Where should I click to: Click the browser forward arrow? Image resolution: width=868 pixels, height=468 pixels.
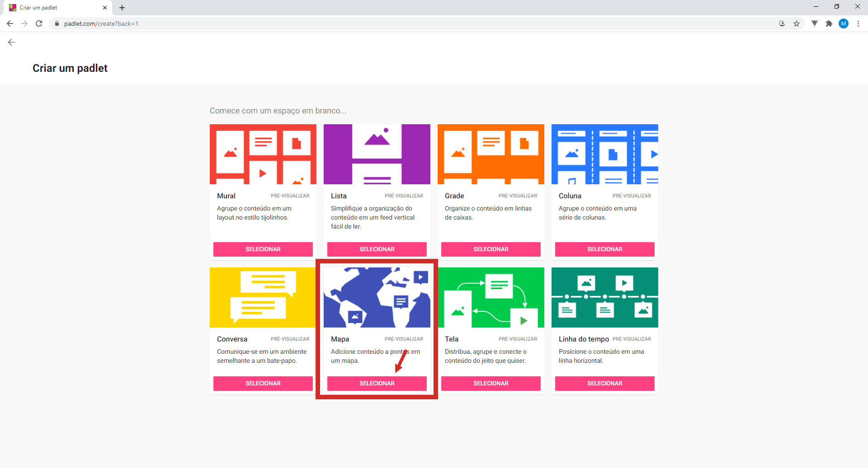pos(24,23)
